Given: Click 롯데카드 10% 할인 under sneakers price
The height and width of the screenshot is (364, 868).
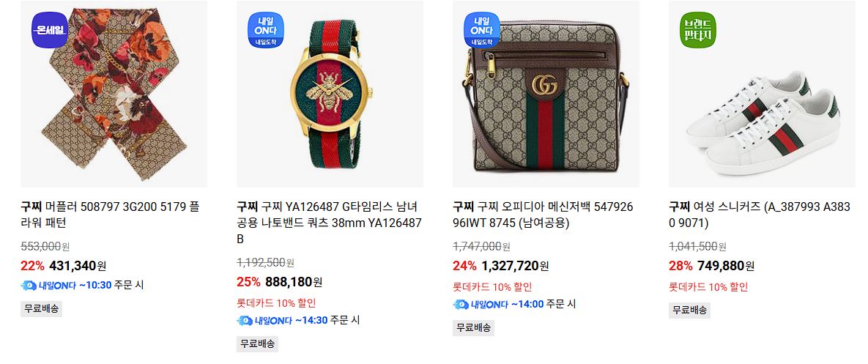Looking at the screenshot, I should point(708,286).
